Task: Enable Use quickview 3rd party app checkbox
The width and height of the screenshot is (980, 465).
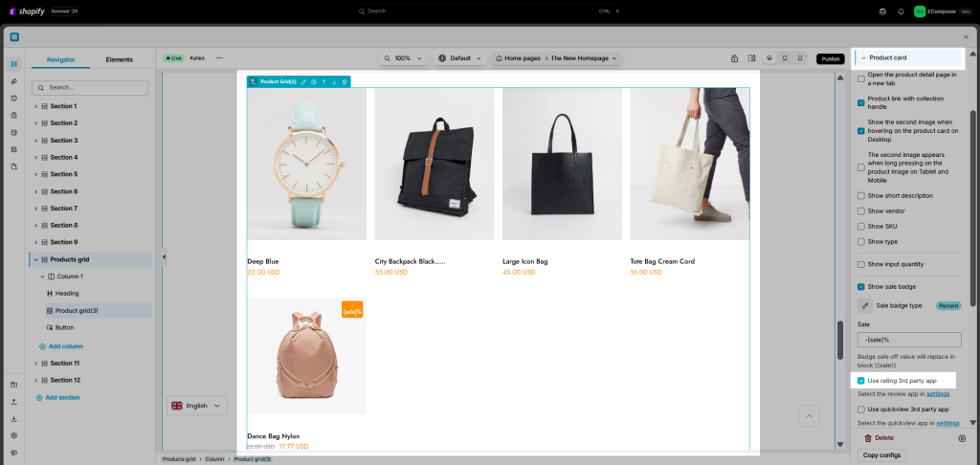Action: tap(861, 410)
